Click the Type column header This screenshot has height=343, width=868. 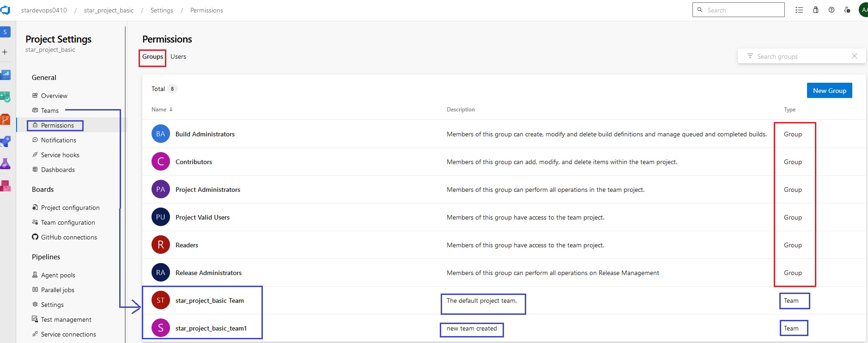(789, 110)
